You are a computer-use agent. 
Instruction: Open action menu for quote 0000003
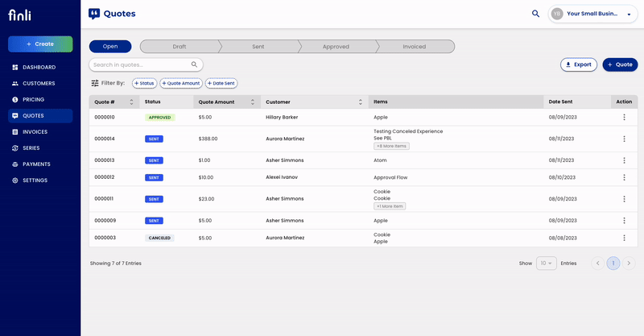[624, 238]
